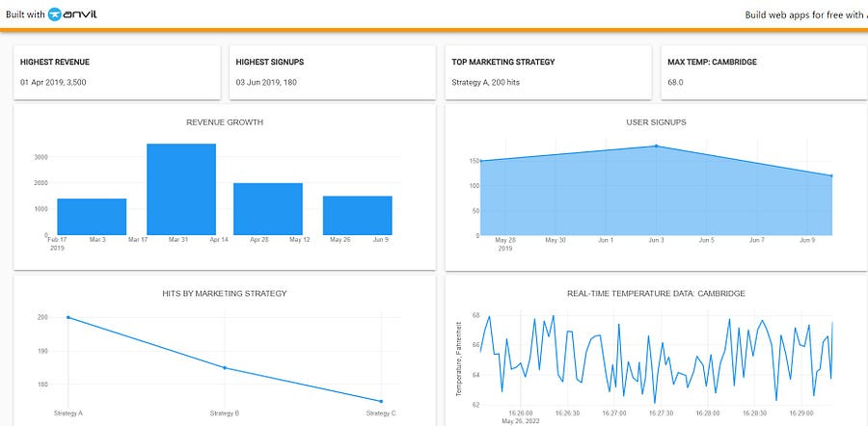Select the HIGHEST REVENUE card heading
Image resolution: width=868 pixels, height=426 pixels.
[x=55, y=62]
